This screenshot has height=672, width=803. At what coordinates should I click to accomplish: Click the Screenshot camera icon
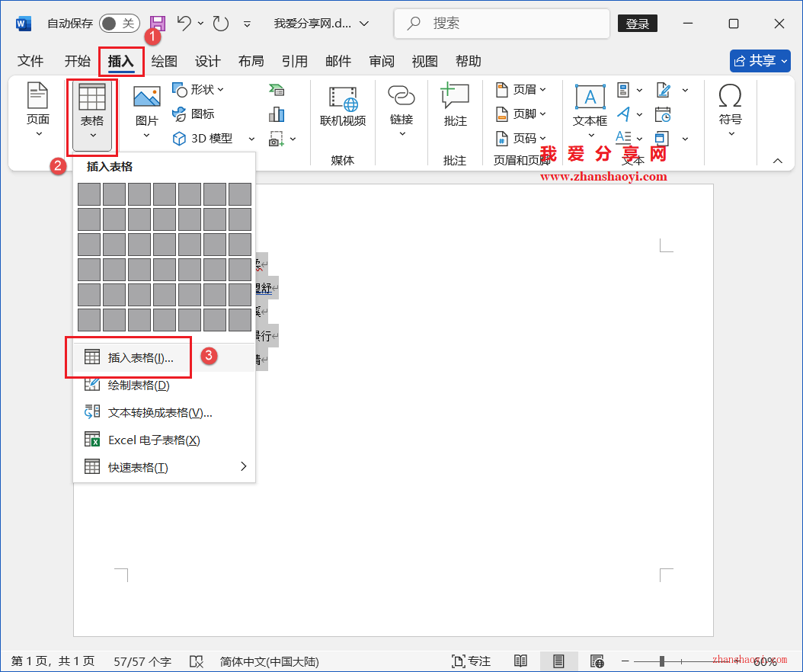[277, 139]
